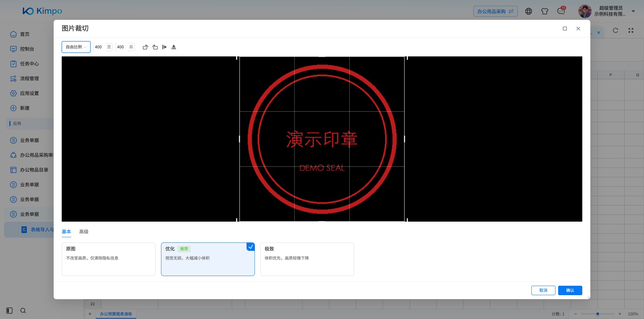Click the height input showing 400 高

tap(125, 47)
